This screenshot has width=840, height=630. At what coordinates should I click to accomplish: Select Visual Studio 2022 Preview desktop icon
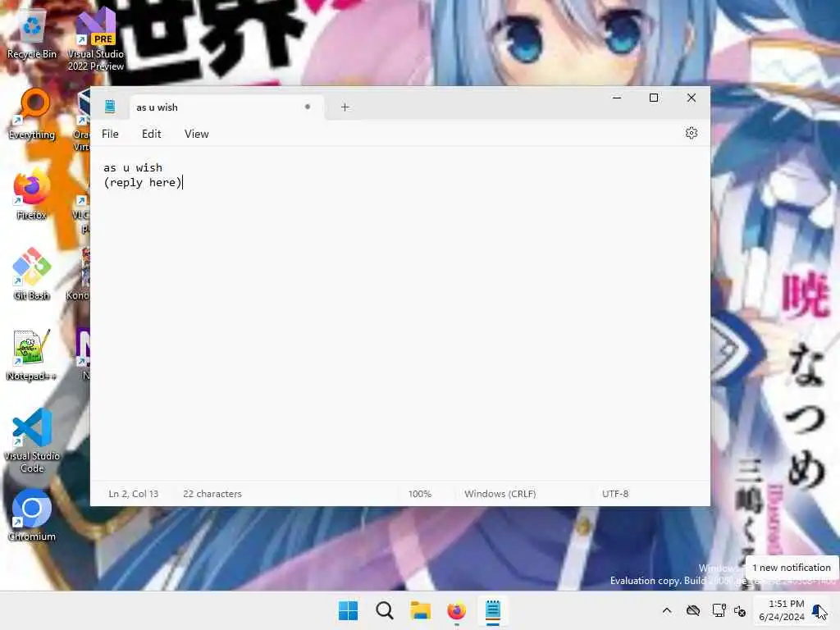click(95, 39)
